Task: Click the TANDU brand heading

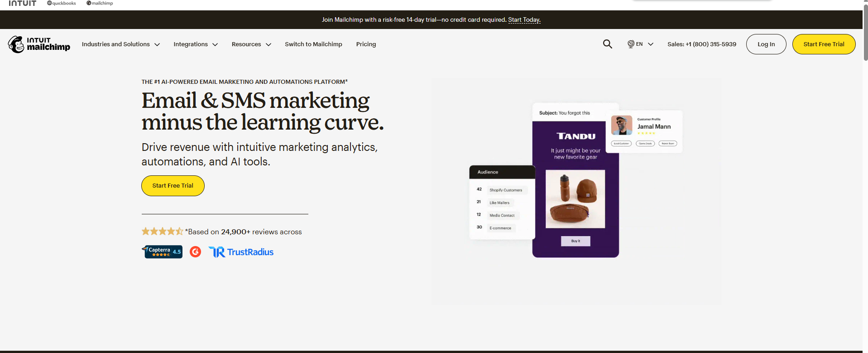Action: (576, 136)
